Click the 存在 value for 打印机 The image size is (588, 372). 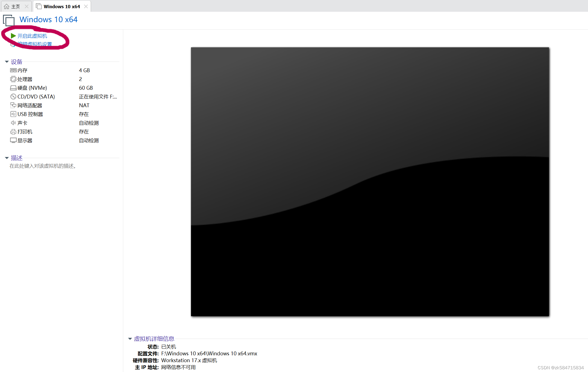pos(84,132)
